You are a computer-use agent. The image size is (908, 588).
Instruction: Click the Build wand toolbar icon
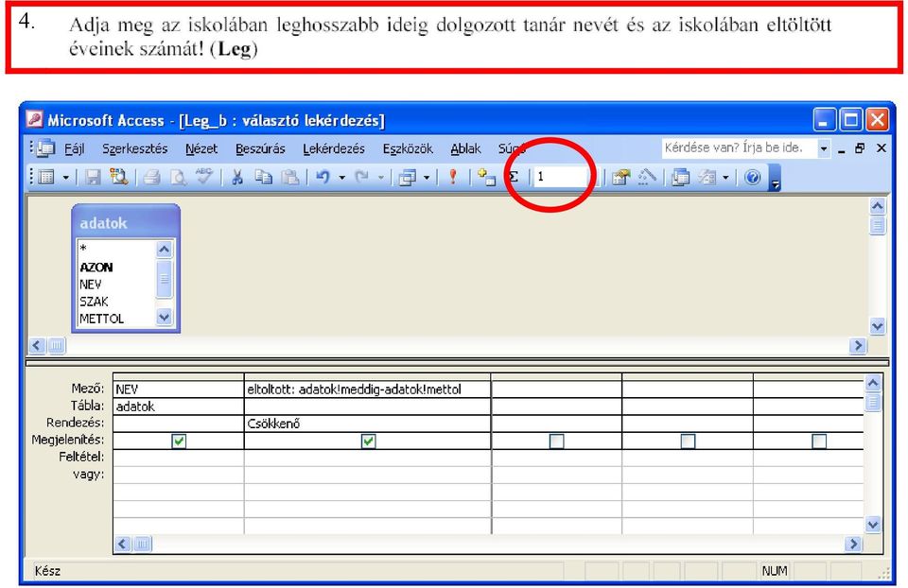(x=647, y=177)
